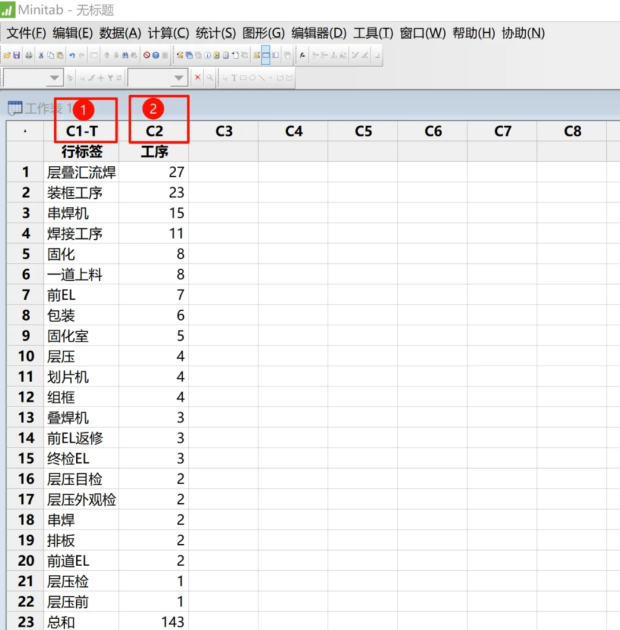Click the fx Assign Formula icon

pyautogui.click(x=303, y=55)
